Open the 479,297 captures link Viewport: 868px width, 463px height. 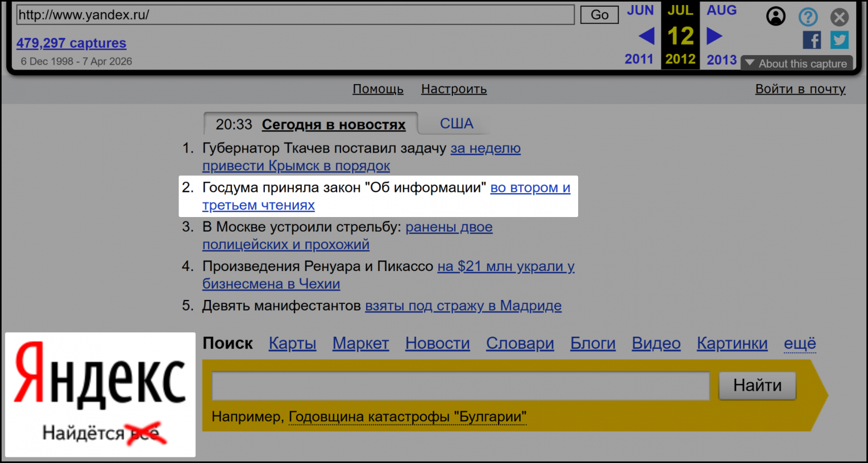71,43
